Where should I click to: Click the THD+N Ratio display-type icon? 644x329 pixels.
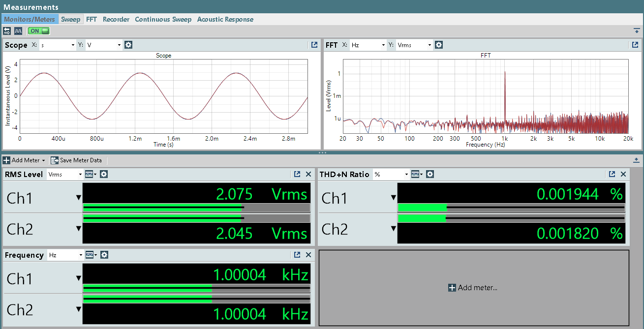(x=415, y=174)
